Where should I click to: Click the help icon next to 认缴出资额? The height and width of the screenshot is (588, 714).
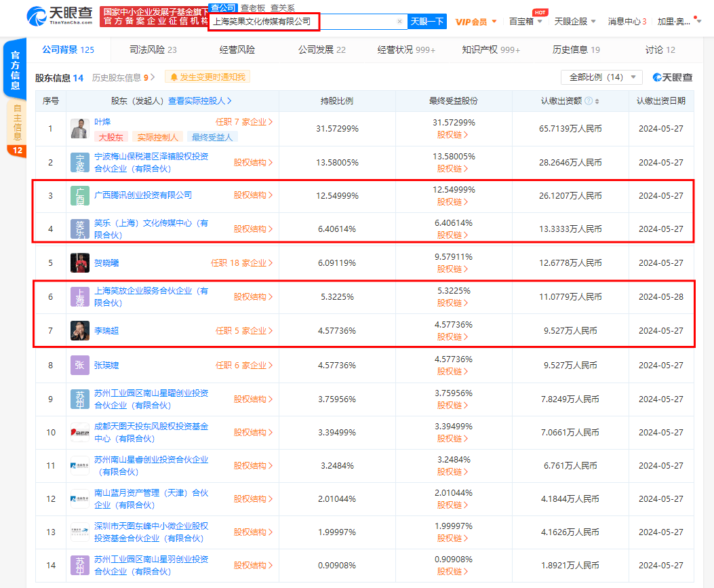[x=589, y=101]
